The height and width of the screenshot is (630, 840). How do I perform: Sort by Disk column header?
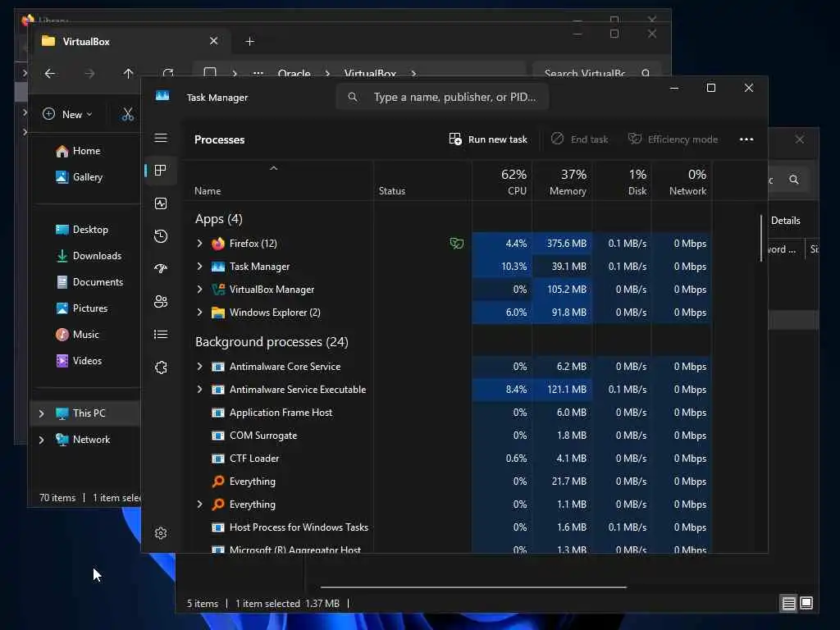(622, 181)
